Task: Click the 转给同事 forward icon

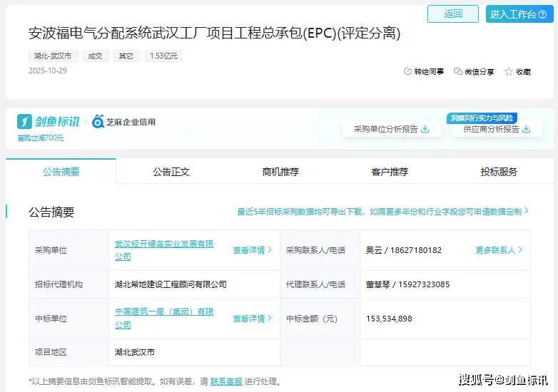Action: (x=408, y=71)
